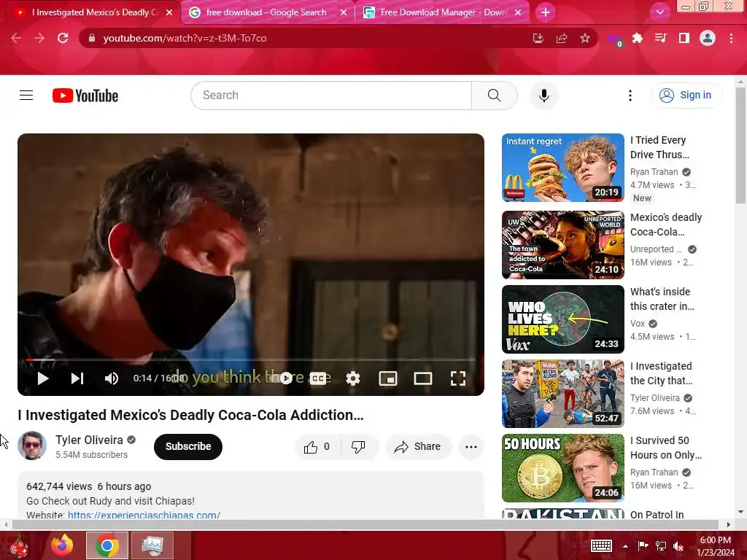The image size is (747, 560).
Task: Dislike this video
Action: point(359,447)
